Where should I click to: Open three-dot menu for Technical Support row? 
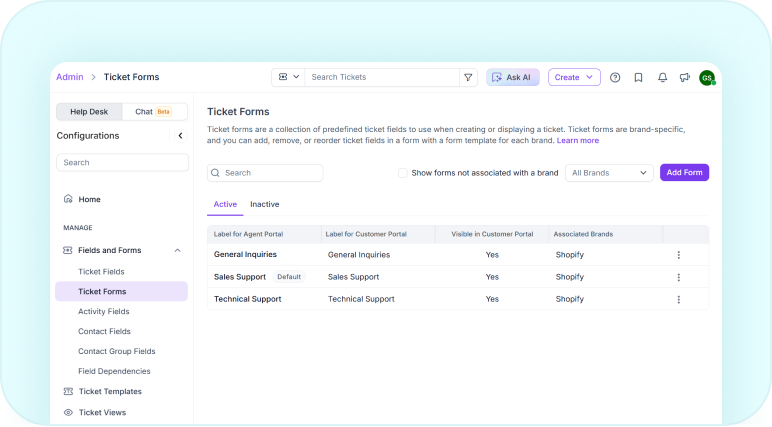coord(678,299)
